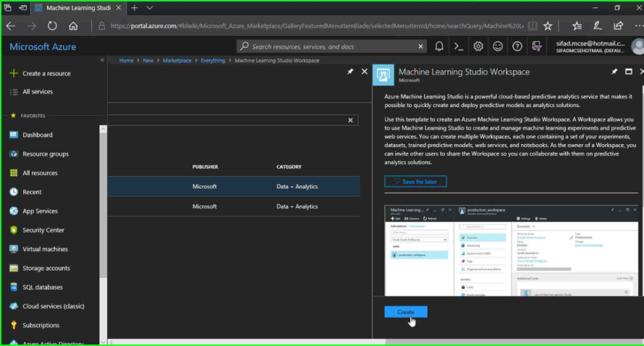This screenshot has width=644, height=346.
Task: Select the first Microsoft Data + Analytics row
Action: (234, 187)
